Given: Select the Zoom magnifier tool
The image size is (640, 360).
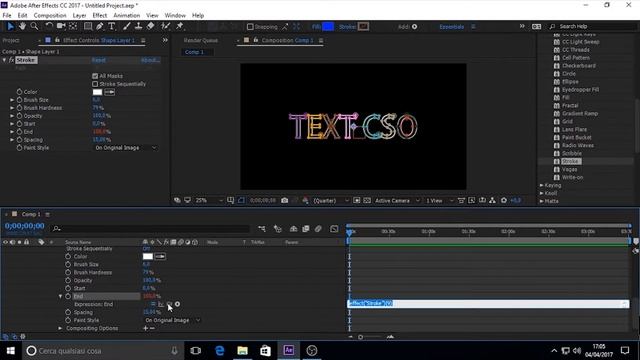Looking at the screenshot, I should (34, 27).
